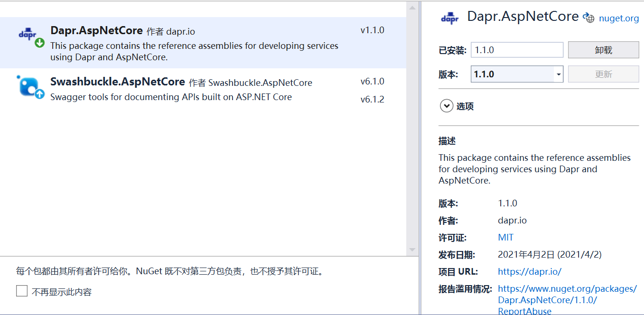The height and width of the screenshot is (315, 644).
Task: Select the Dapr.AspNetCore package row title
Action: click(96, 30)
